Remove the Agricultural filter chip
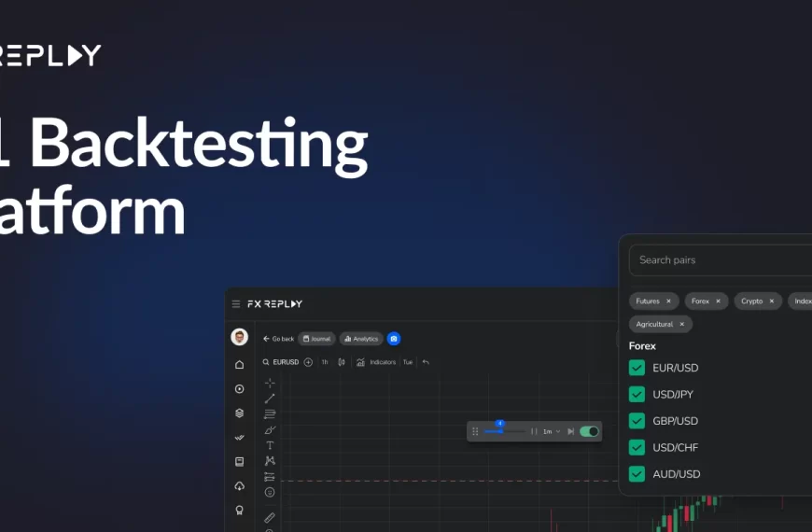The height and width of the screenshot is (532, 812). (682, 324)
